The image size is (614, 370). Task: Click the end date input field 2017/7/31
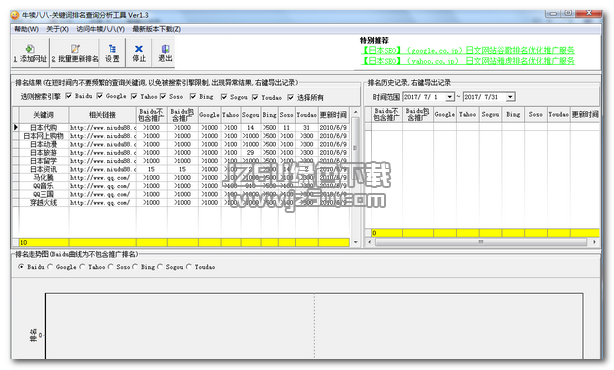click(x=484, y=97)
